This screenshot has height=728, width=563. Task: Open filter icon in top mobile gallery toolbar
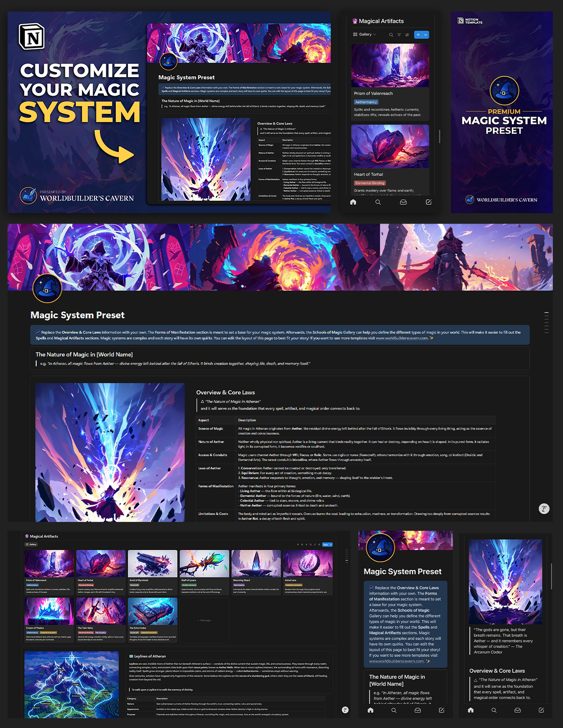click(x=399, y=35)
